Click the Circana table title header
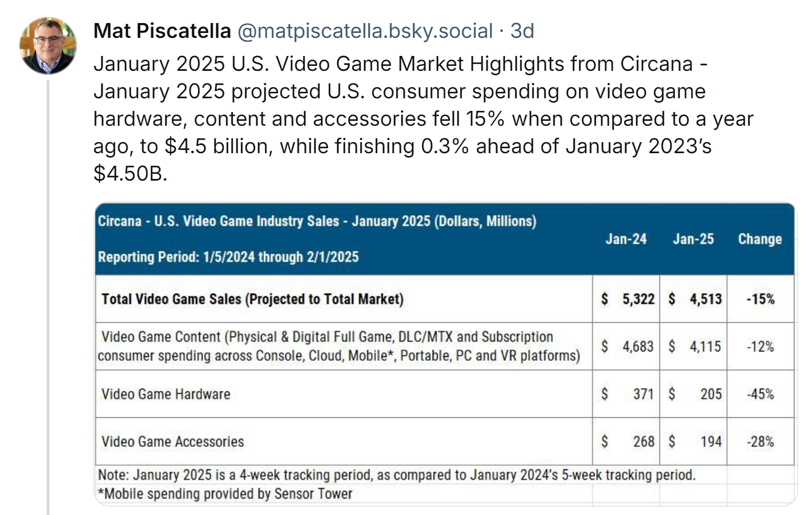812x515 pixels. [x=317, y=221]
